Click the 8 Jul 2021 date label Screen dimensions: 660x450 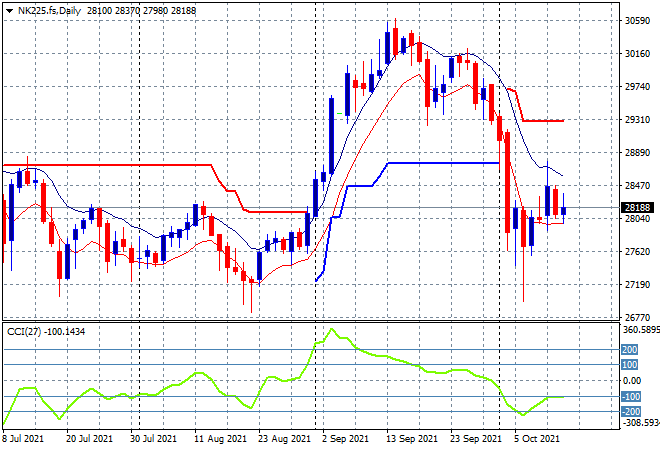click(x=23, y=439)
